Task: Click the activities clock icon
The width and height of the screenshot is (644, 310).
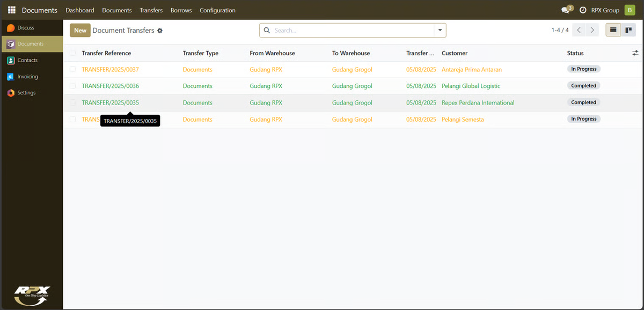Action: coord(582,10)
